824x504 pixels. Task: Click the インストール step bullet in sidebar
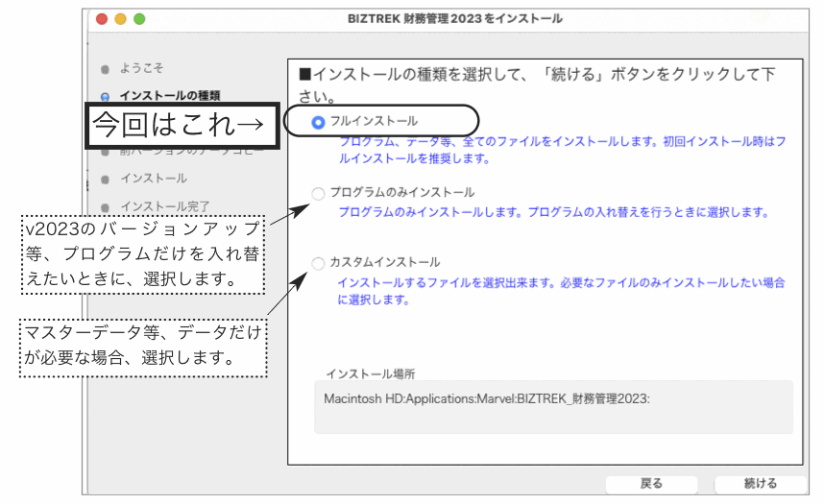(x=105, y=180)
